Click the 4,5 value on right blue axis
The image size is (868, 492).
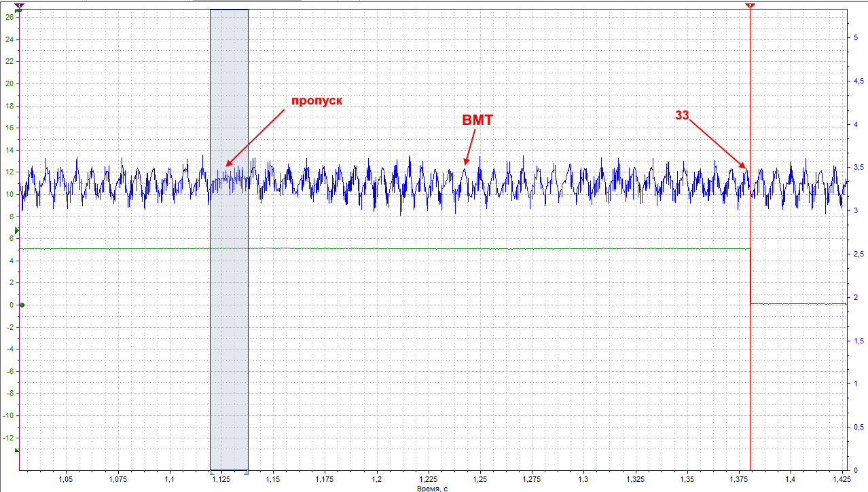click(x=858, y=81)
